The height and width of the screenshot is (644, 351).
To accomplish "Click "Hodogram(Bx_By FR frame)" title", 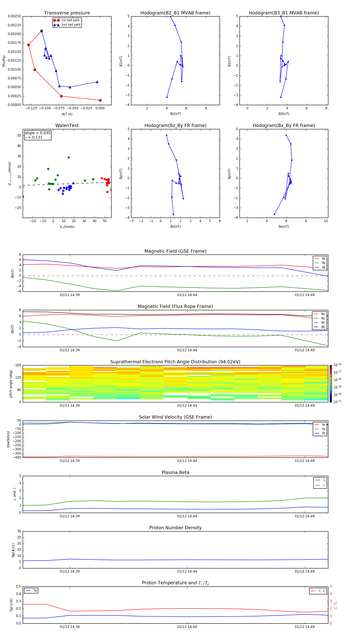I will [x=284, y=125].
